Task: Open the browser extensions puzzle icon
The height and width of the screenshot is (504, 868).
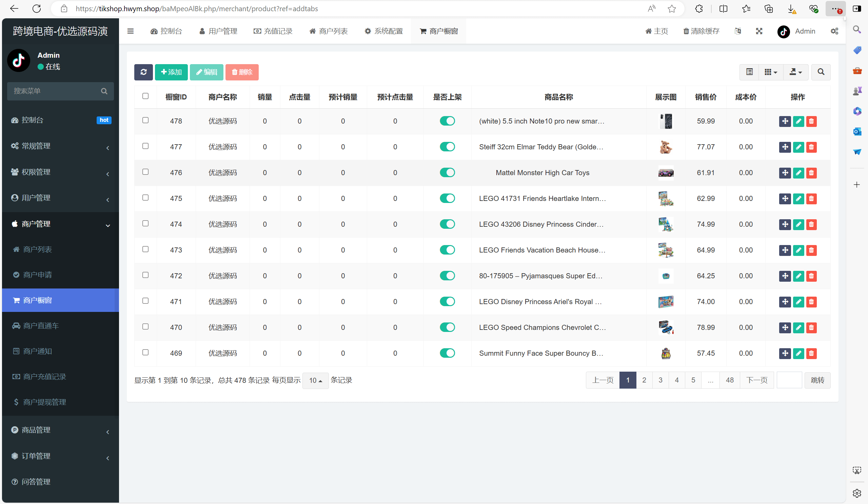Action: 699,9
